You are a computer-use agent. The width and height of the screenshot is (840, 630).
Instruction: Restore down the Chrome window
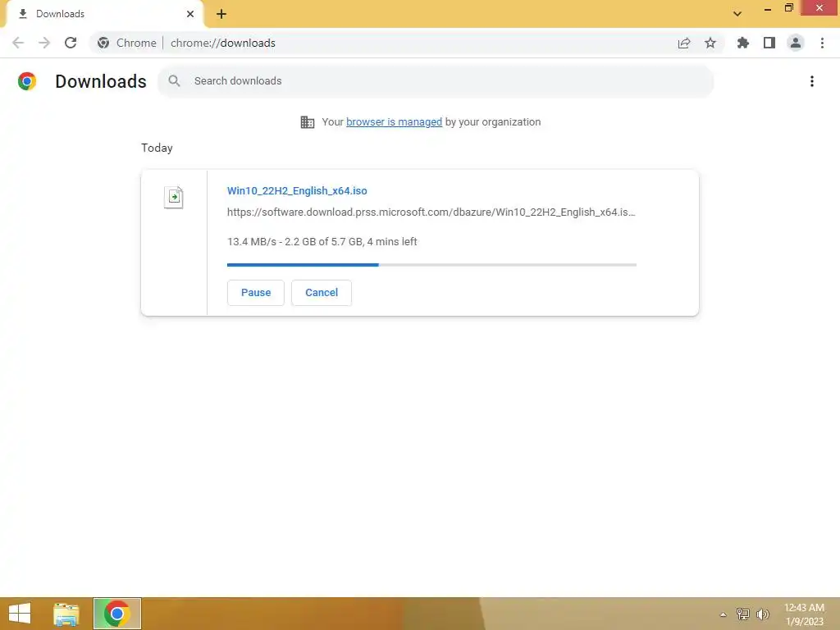point(789,8)
